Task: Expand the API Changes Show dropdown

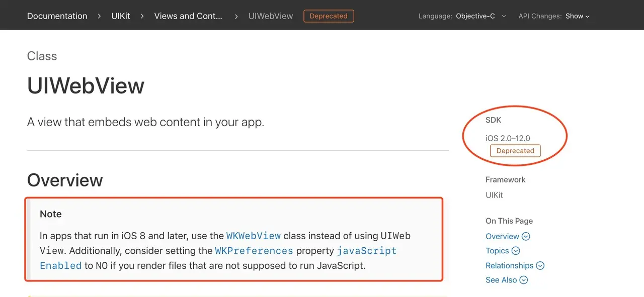Action: pos(554,16)
